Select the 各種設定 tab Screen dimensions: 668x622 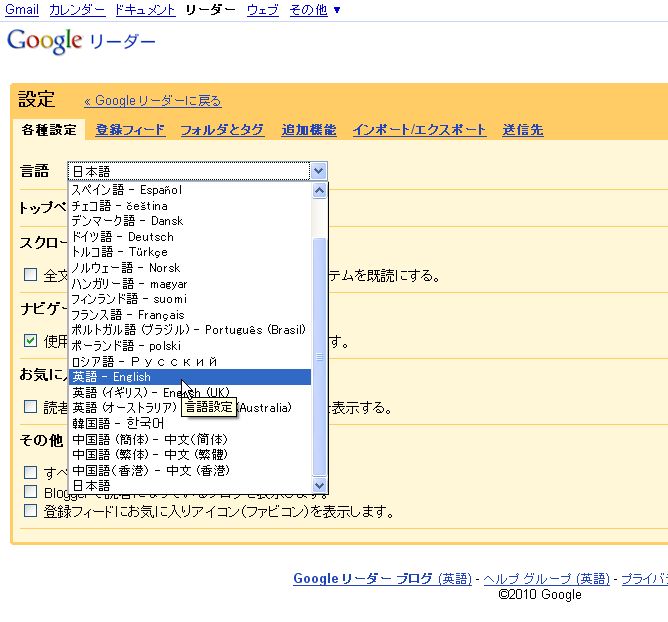[49, 130]
